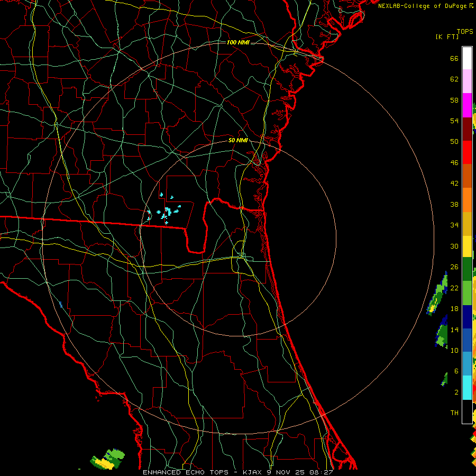Screen dimensions: 476x476
Task: Click legend value 18
Action: tap(454, 309)
